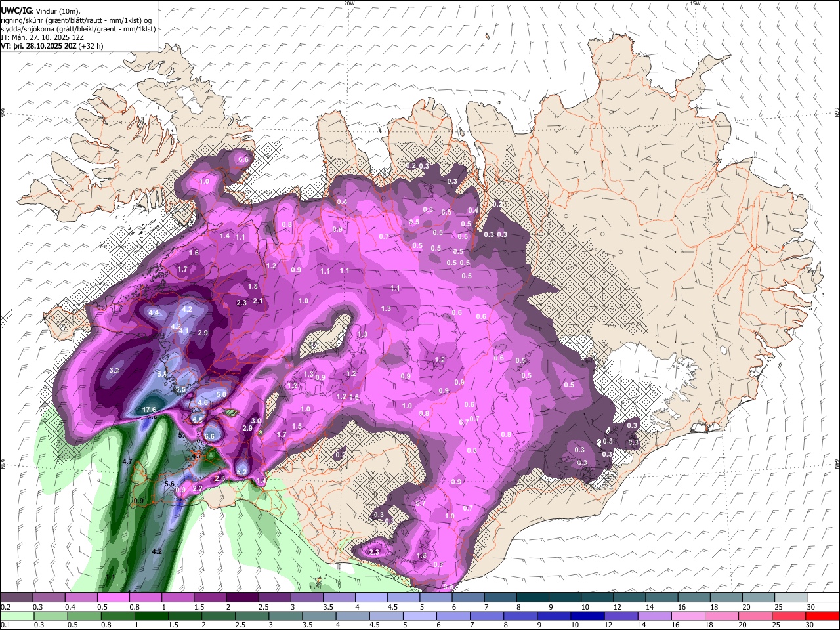Click the 3.0 precipitation value on the map

[257, 421]
